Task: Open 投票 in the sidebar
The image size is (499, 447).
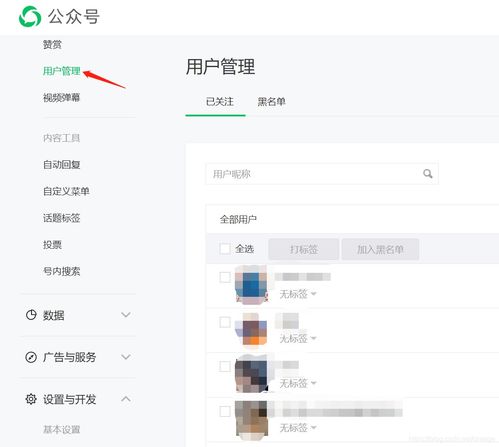Action: tap(52, 245)
